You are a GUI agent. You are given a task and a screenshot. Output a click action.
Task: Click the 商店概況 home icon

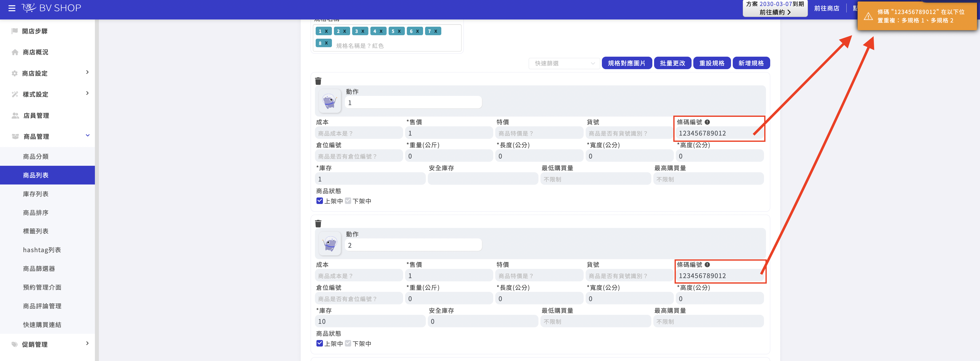point(15,52)
